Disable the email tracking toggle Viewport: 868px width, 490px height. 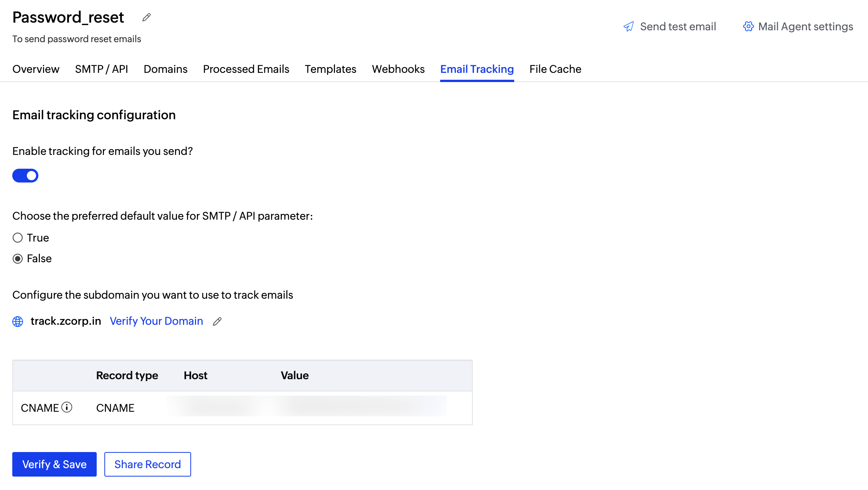(x=25, y=176)
